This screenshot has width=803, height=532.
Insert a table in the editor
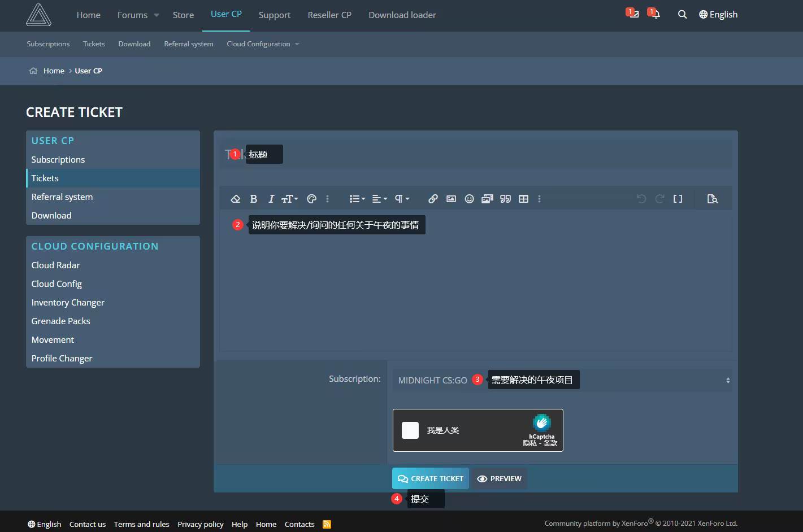tap(523, 199)
